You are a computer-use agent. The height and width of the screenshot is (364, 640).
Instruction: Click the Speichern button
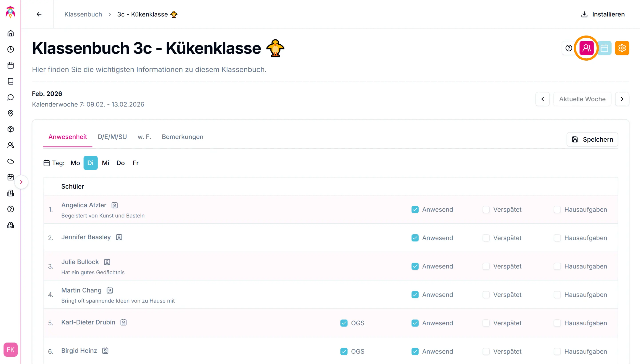592,139
